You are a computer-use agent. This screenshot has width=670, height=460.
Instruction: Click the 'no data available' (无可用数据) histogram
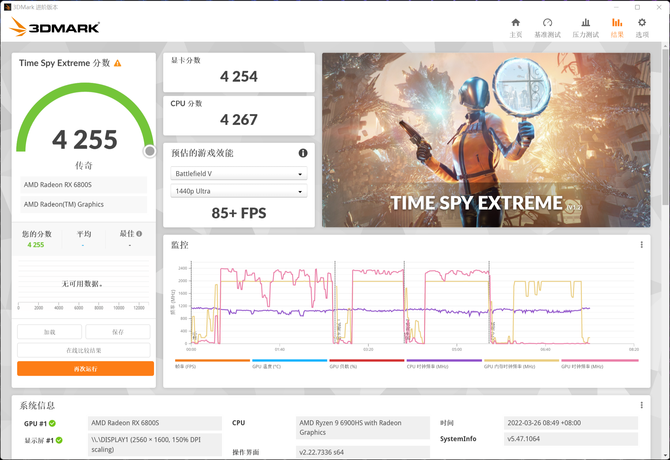tap(83, 284)
